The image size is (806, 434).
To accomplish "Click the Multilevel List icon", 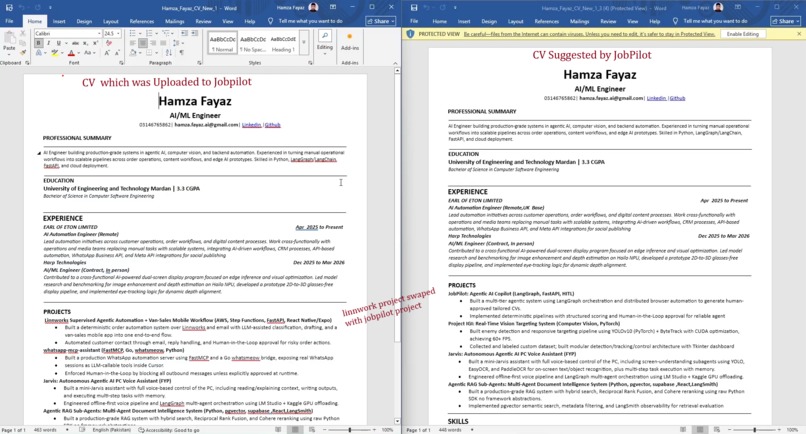I will click(x=164, y=33).
